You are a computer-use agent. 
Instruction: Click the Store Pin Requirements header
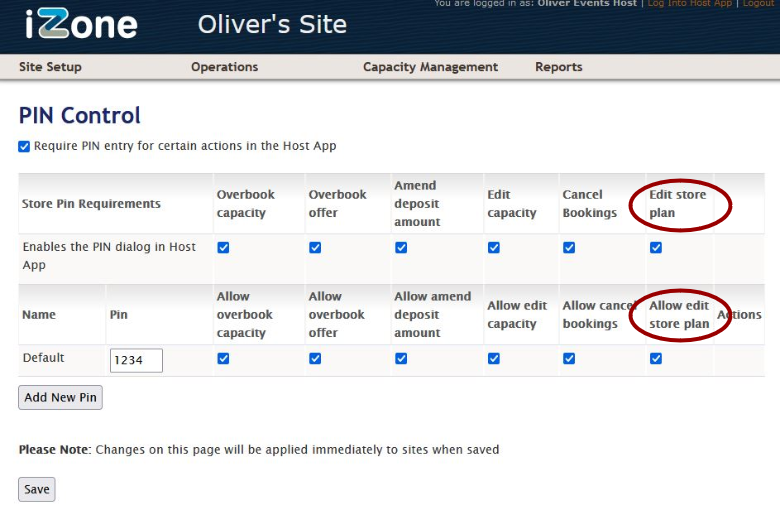pyautogui.click(x=91, y=204)
